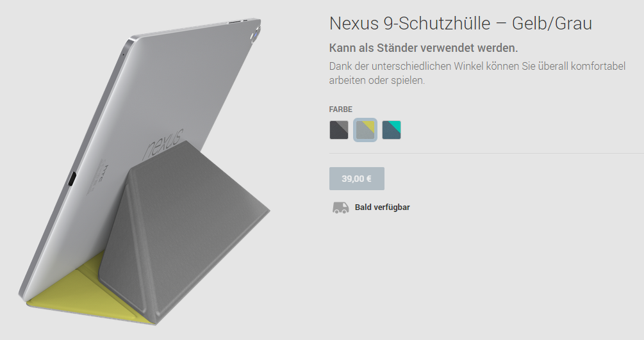
Task: Click the description text about unterschiedlichen Winkel
Action: [x=477, y=73]
